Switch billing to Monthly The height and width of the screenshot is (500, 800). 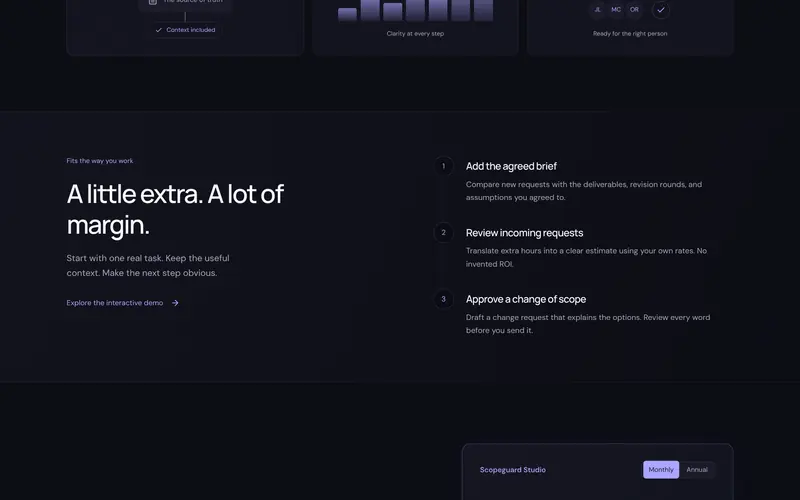click(661, 470)
